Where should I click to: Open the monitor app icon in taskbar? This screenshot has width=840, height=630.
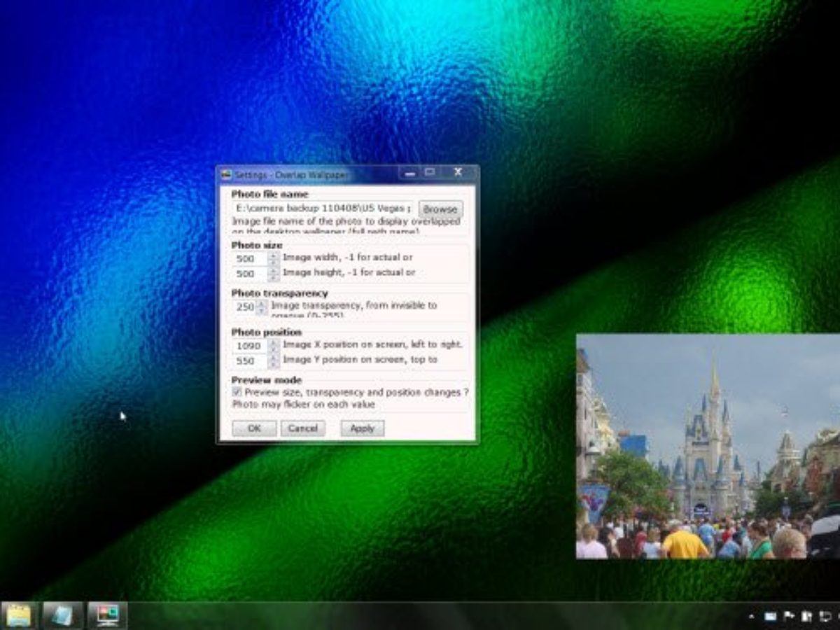coord(107,615)
